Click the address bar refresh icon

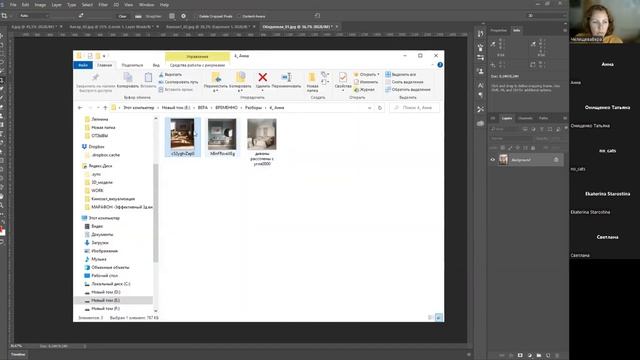click(x=380, y=108)
